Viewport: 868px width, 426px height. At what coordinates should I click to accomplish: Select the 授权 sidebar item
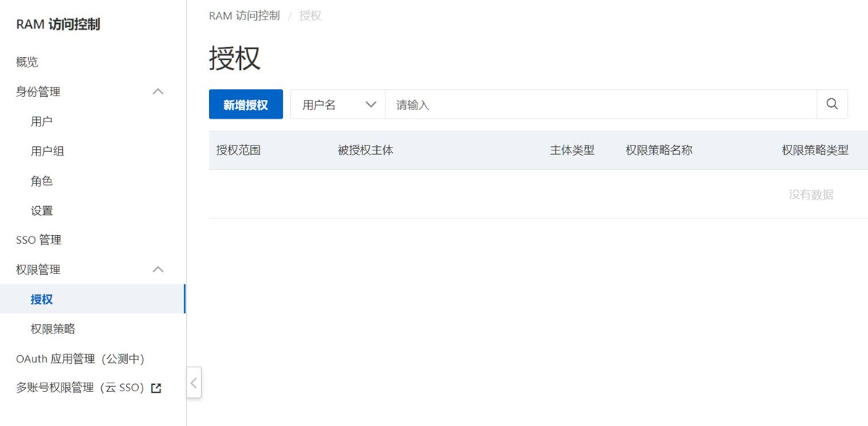pyautogui.click(x=42, y=299)
